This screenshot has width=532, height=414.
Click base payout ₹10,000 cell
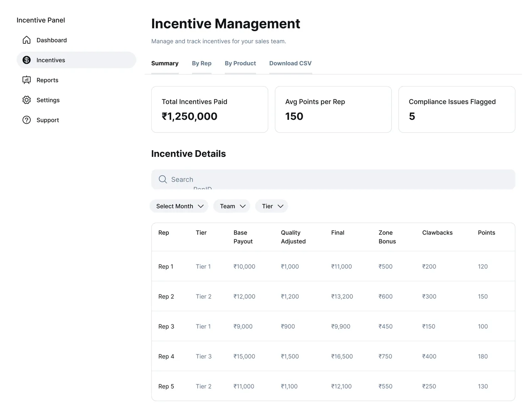point(244,266)
